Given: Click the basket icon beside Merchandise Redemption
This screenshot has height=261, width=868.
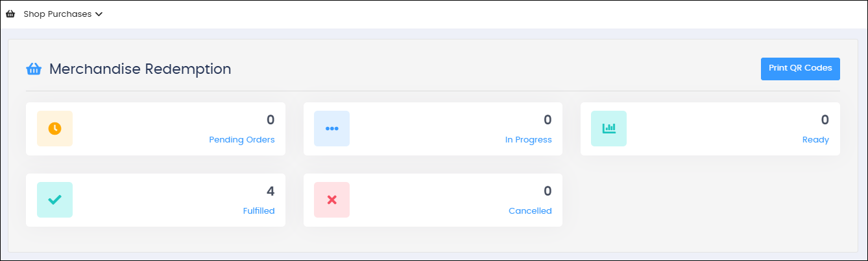Looking at the screenshot, I should point(34,69).
